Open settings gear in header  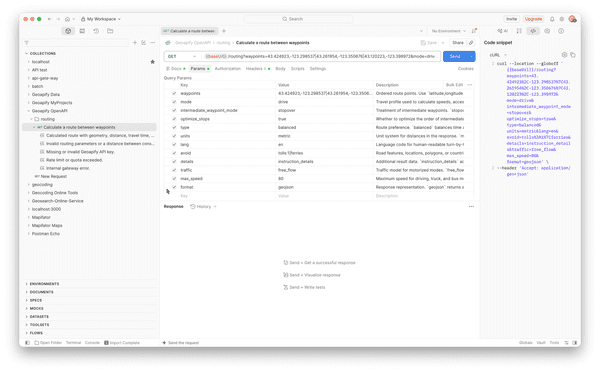pyautogui.click(x=562, y=19)
